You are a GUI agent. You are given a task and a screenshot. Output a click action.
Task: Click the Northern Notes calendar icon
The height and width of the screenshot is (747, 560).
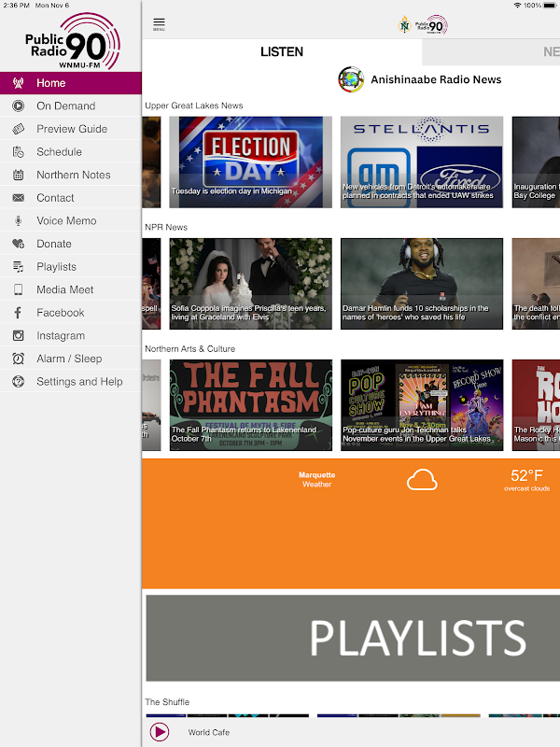tap(18, 175)
